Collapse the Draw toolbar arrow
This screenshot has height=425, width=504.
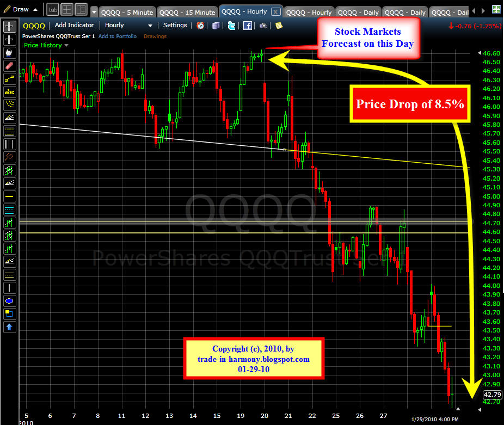[35, 10]
